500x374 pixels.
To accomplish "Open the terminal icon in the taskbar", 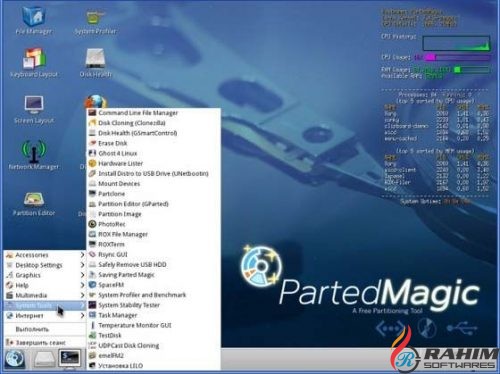I will coord(69,359).
